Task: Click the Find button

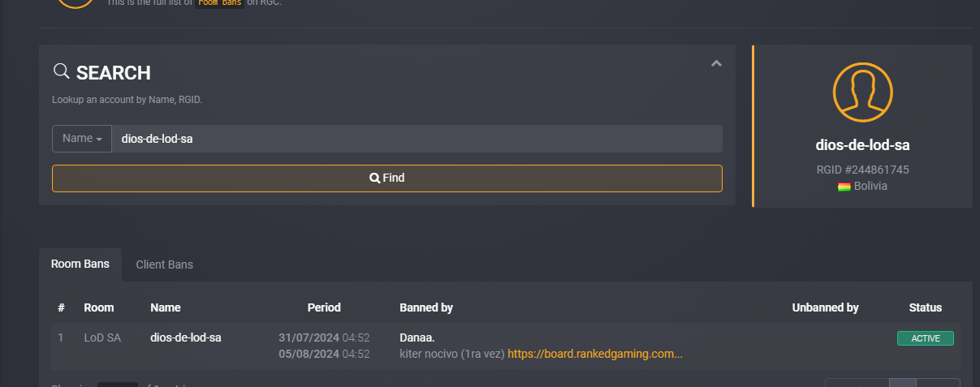Action: coord(387,178)
